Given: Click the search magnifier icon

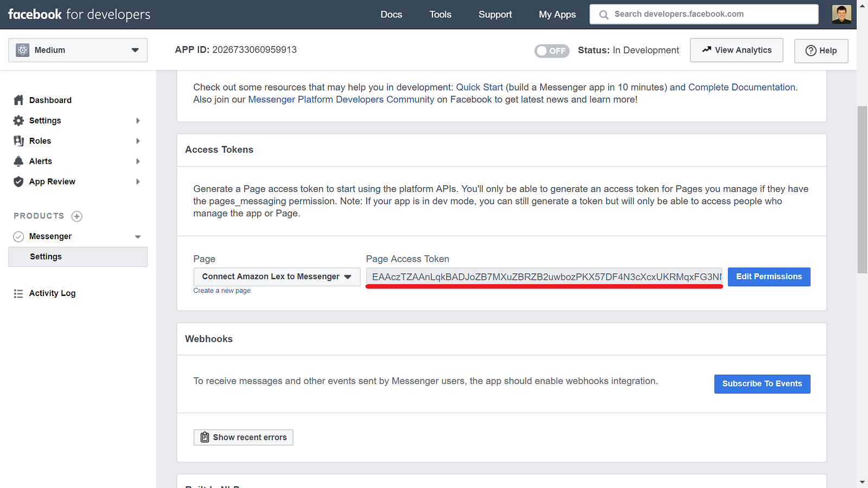Looking at the screenshot, I should 603,15.
